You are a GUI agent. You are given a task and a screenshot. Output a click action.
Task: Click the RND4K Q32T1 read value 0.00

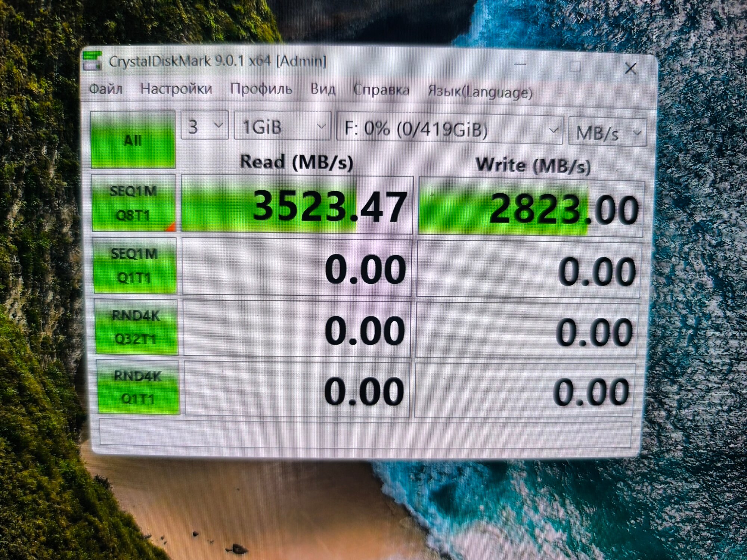(x=297, y=329)
